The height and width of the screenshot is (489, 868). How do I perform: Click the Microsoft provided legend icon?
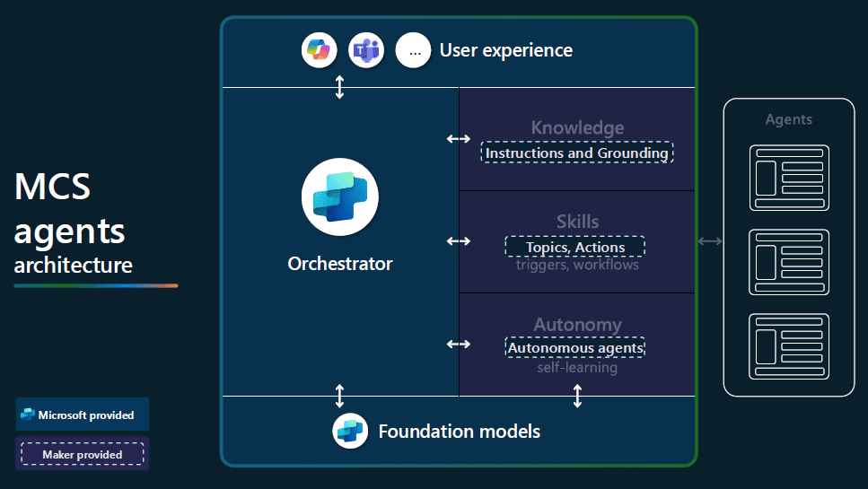28,415
